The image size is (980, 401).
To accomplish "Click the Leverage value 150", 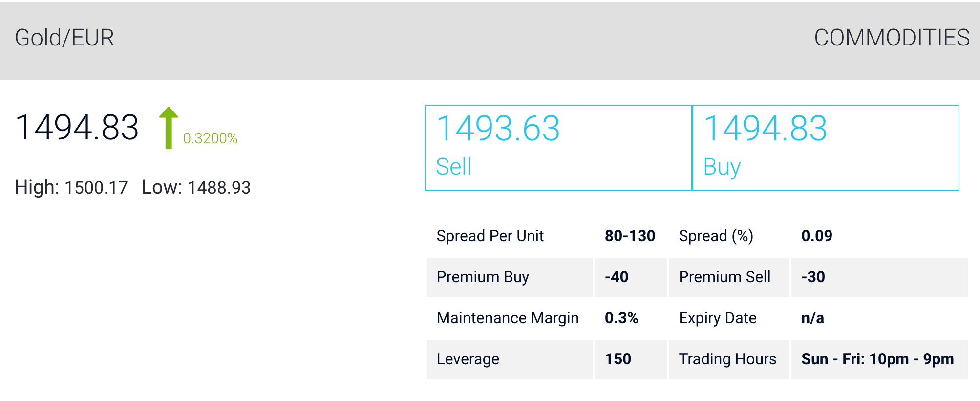I will (618, 359).
